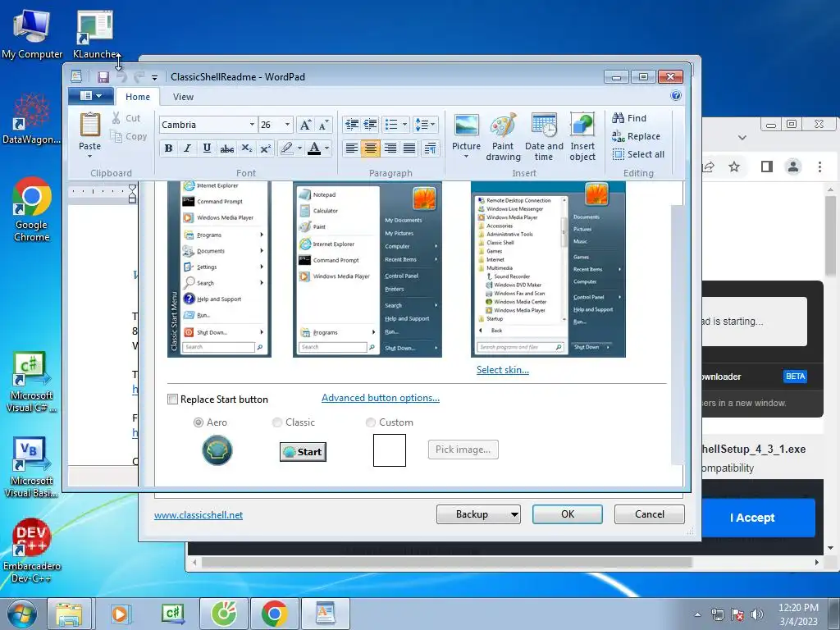Click OK in the Classic Shell settings

pyautogui.click(x=568, y=514)
